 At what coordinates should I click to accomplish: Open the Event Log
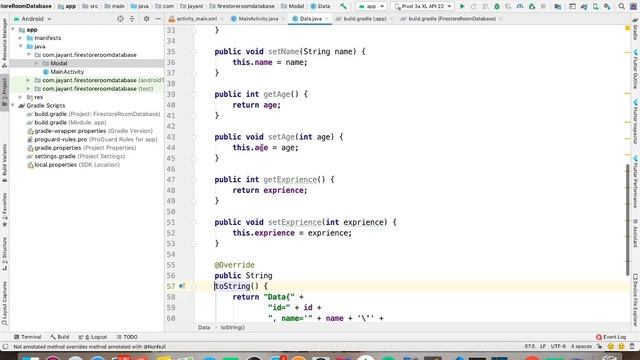coord(611,337)
